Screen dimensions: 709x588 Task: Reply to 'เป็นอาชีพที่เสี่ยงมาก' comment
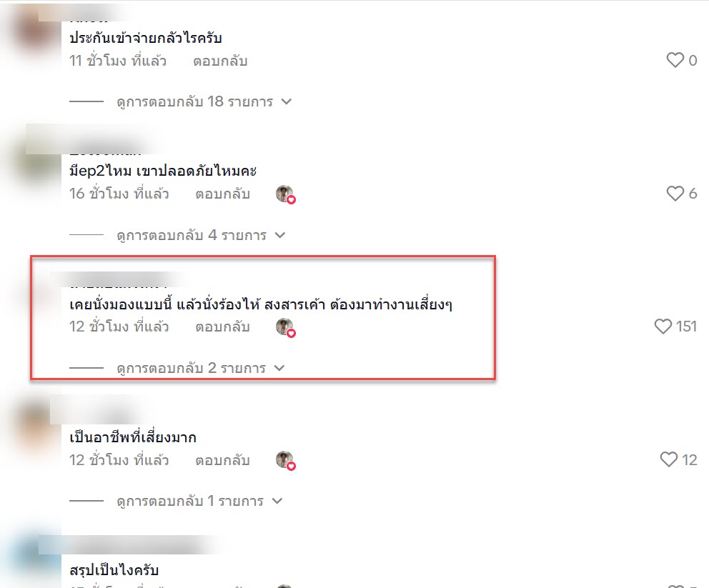(222, 461)
